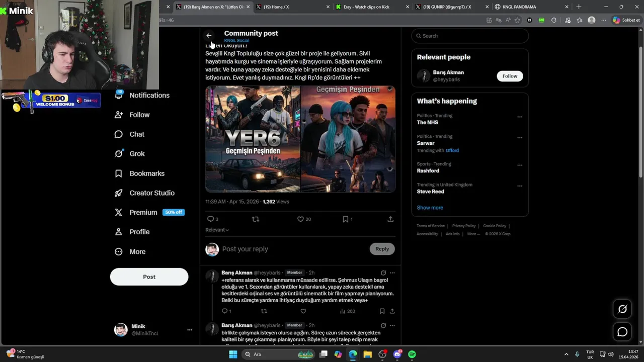This screenshot has width=644, height=362.
Task: Open Barış Akman's profile in Relevant people
Action: click(x=448, y=72)
